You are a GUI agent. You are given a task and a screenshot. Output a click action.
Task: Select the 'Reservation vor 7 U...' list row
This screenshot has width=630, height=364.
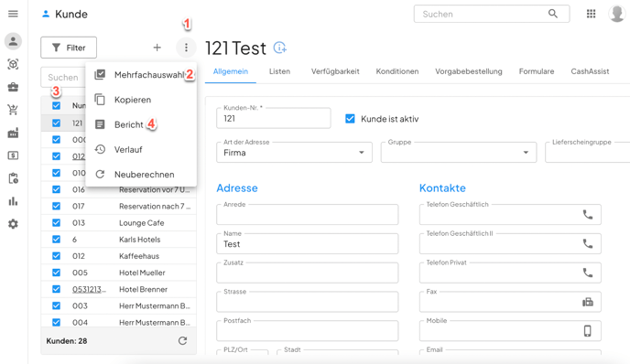click(x=118, y=189)
